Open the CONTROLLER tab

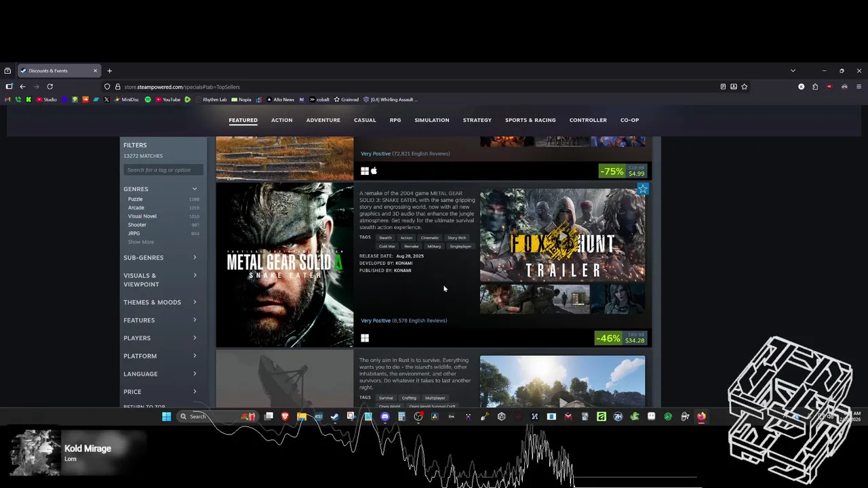coord(588,120)
